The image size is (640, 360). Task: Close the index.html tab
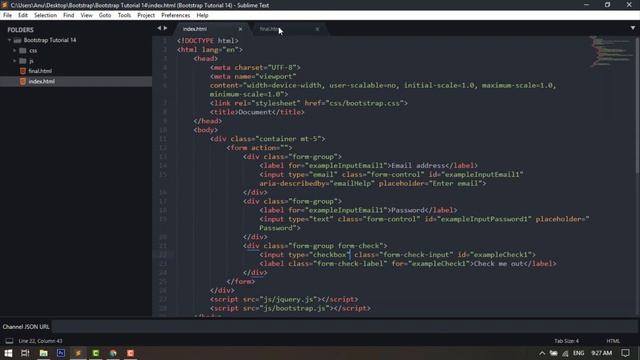240,29
